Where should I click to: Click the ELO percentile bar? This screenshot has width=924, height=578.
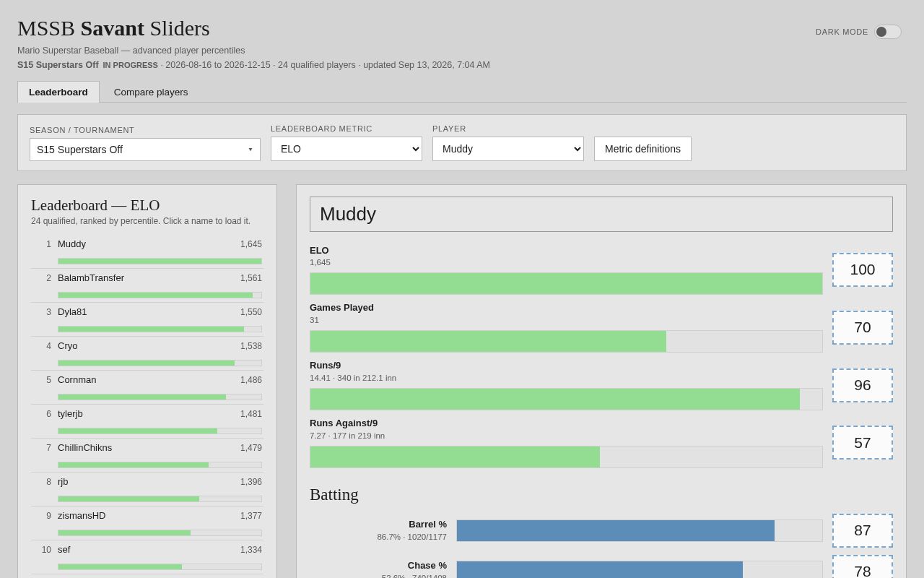[566, 283]
